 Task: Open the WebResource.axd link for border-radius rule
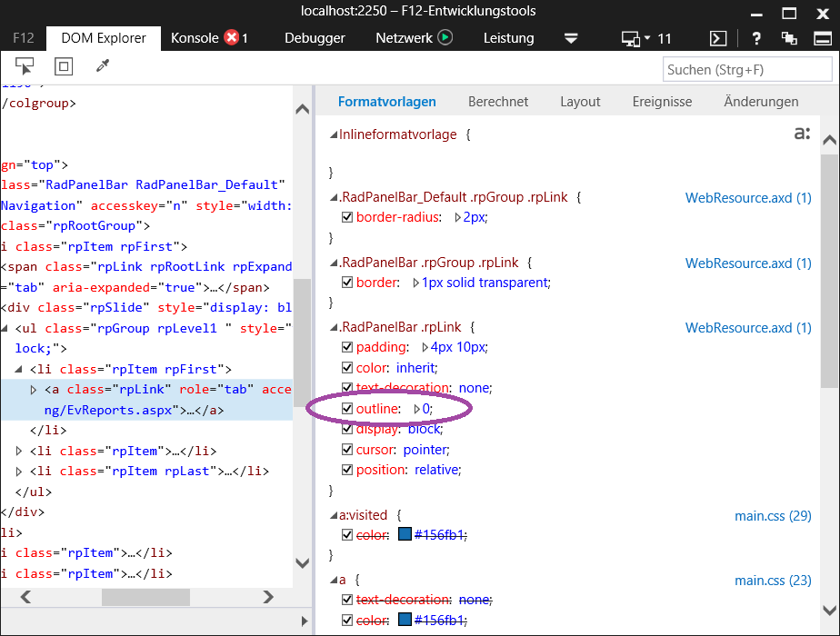pos(748,197)
